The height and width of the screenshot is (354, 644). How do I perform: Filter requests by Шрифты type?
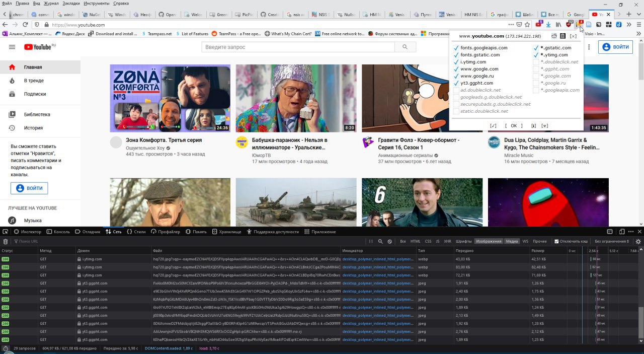point(464,241)
